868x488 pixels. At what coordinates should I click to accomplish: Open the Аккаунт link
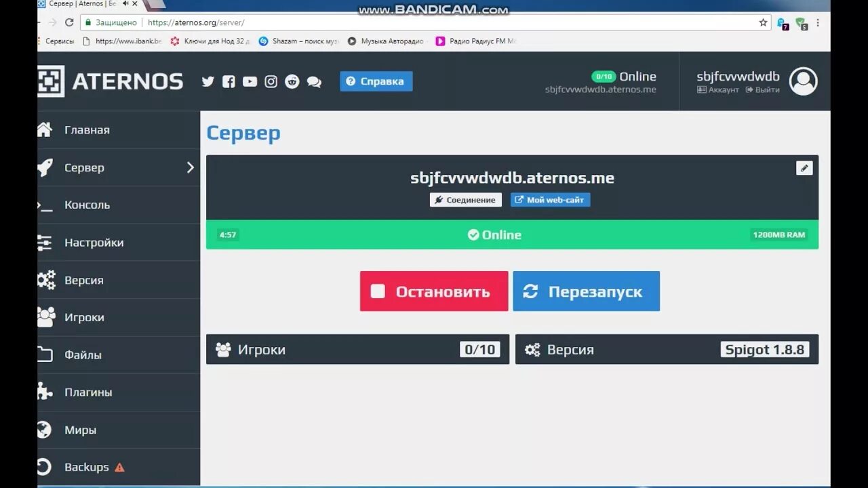click(718, 90)
